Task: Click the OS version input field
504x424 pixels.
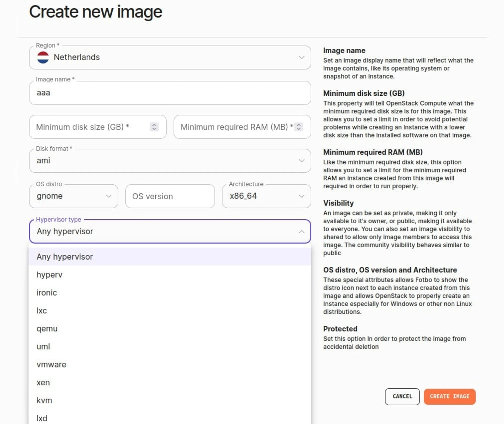Action: (170, 196)
